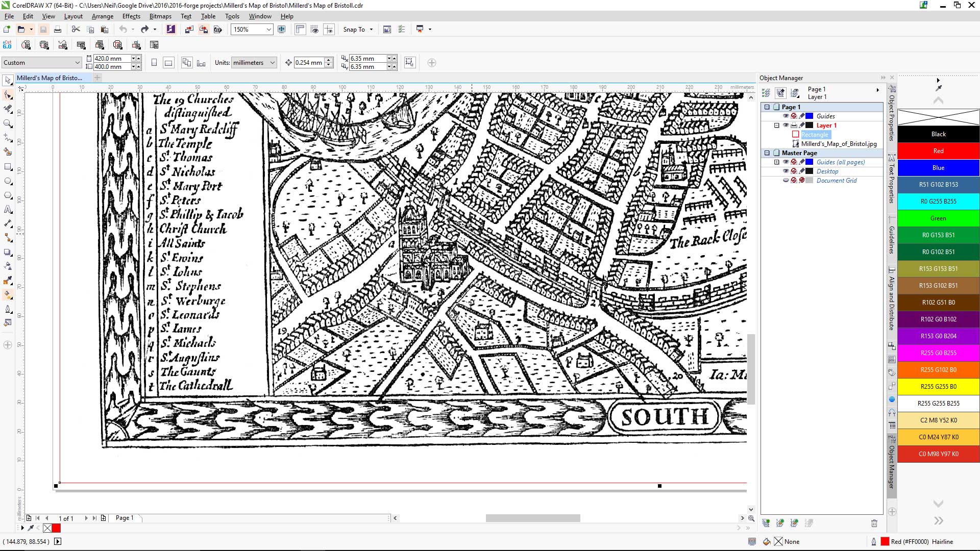Image resolution: width=980 pixels, height=551 pixels.
Task: Select the Freehand curve tool
Action: point(8,138)
